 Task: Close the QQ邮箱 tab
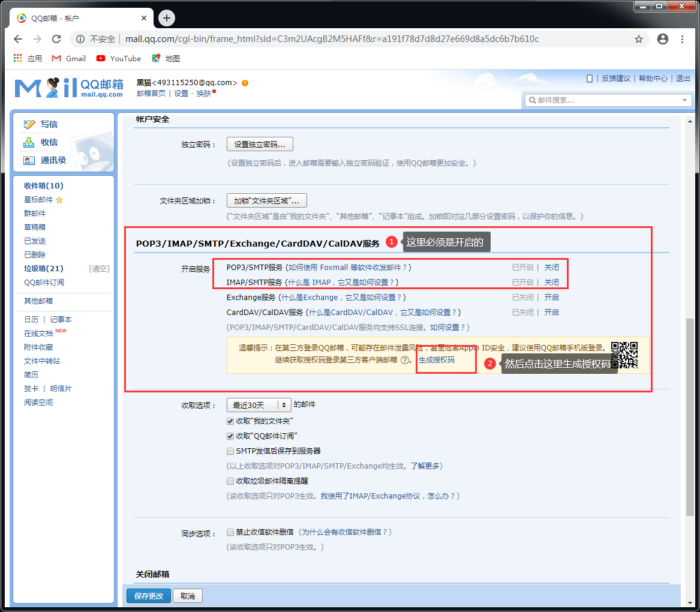coord(144,18)
